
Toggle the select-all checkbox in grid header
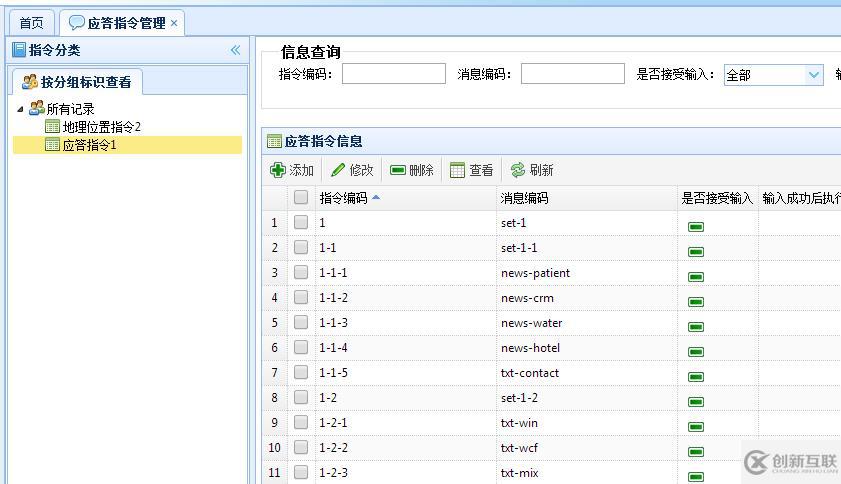[301, 198]
